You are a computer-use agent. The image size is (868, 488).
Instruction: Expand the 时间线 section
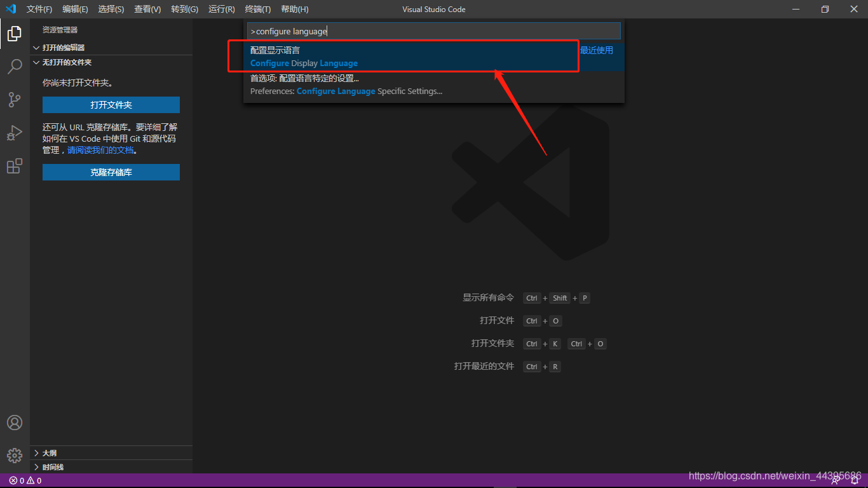[111, 467]
